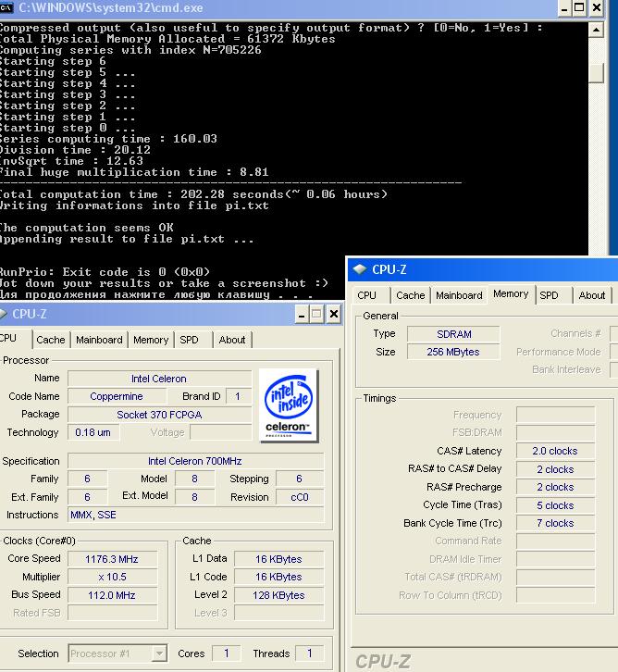This screenshot has width=618, height=672.
Task: Click the Bus Speed value 112.0 MHz
Action: click(112, 595)
